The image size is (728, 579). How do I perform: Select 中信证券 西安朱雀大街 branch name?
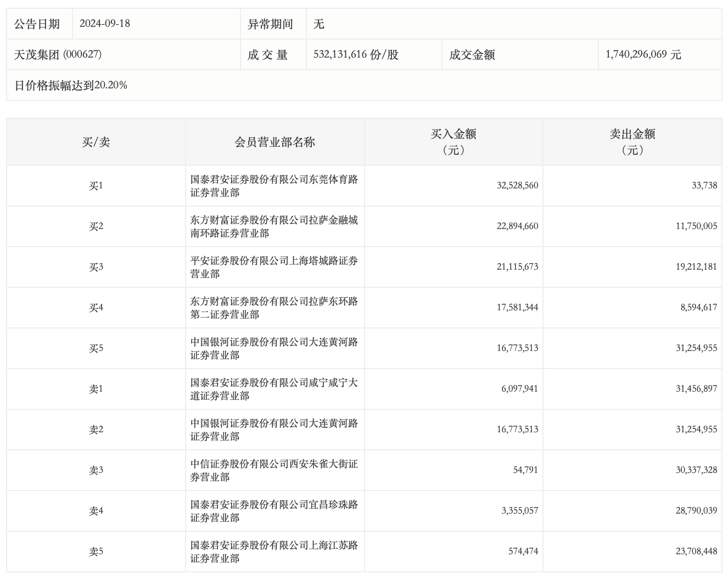pos(274,470)
